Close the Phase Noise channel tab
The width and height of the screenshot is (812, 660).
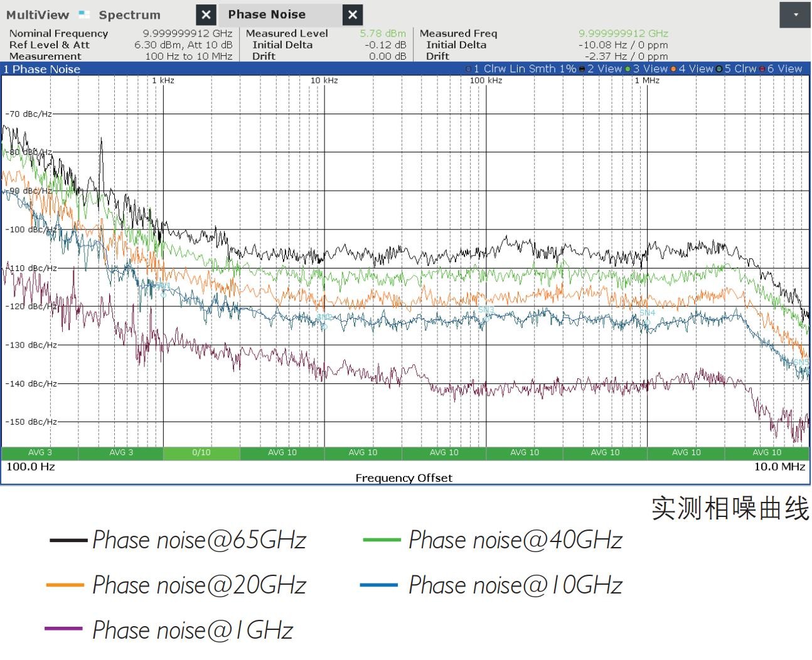pos(353,15)
